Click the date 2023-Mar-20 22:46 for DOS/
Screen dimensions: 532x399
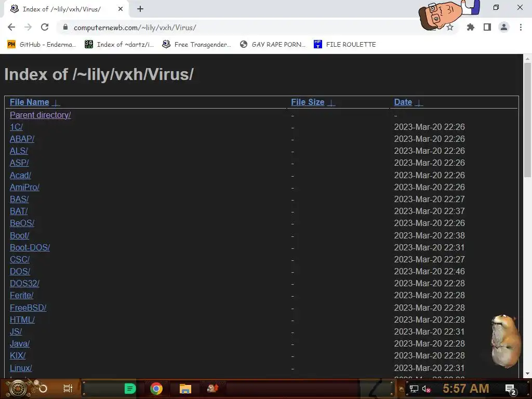pyautogui.click(x=430, y=271)
